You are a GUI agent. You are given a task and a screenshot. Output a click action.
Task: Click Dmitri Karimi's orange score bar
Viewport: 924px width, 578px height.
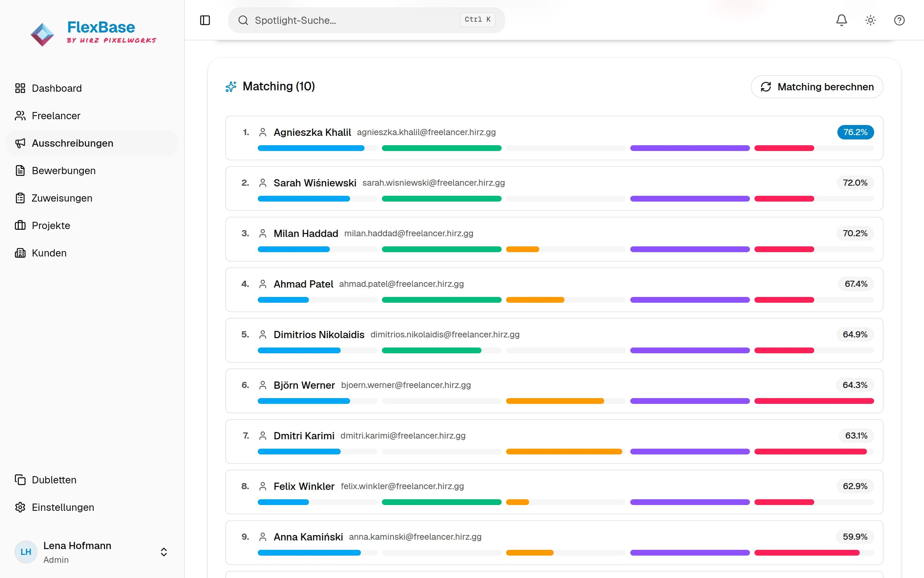[564, 452]
